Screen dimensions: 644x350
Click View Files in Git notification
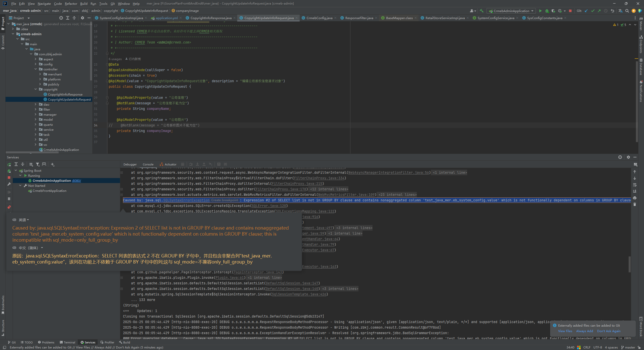(x=565, y=331)
